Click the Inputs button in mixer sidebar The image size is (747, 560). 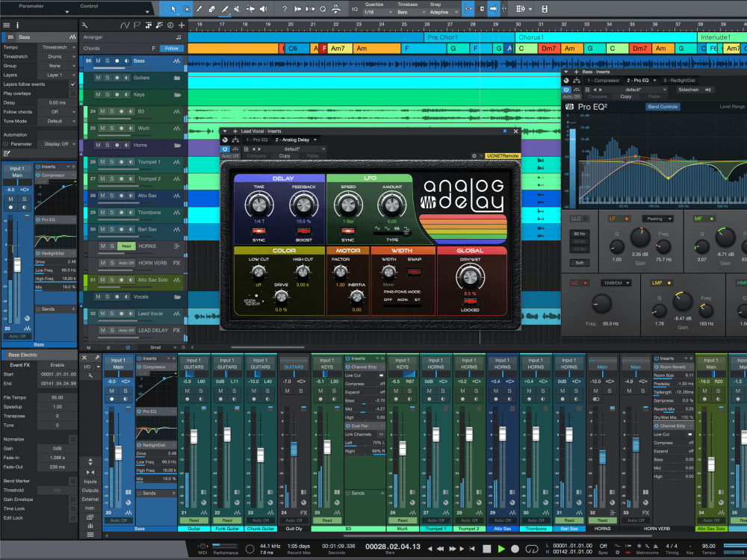pyautogui.click(x=90, y=482)
